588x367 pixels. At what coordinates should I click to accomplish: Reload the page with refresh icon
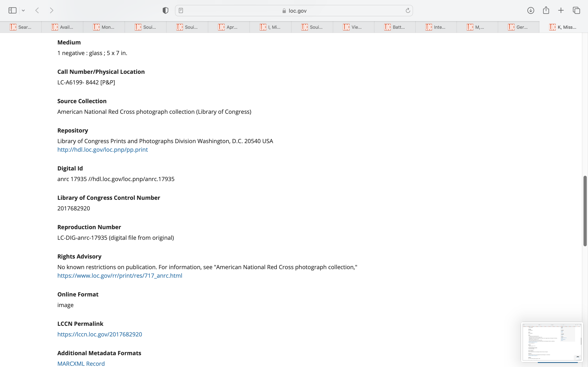click(408, 10)
